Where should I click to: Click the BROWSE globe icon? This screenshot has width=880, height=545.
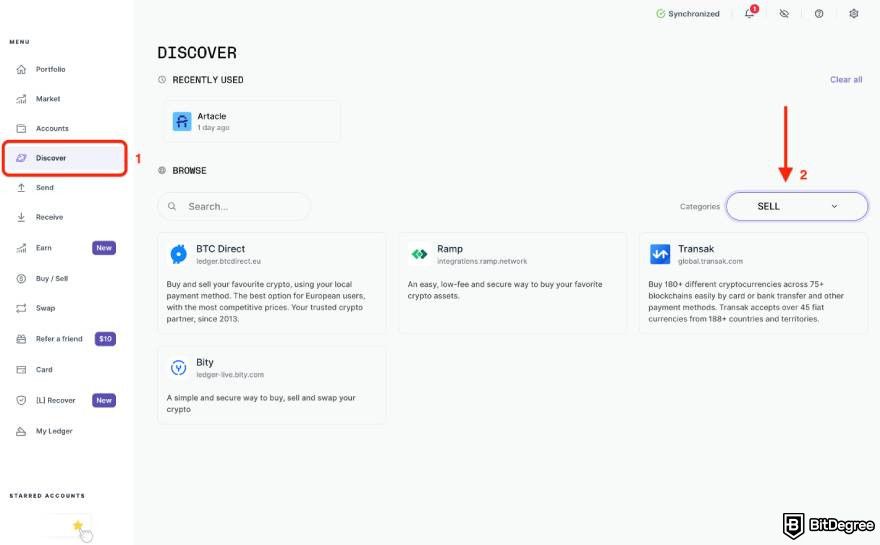(162, 171)
